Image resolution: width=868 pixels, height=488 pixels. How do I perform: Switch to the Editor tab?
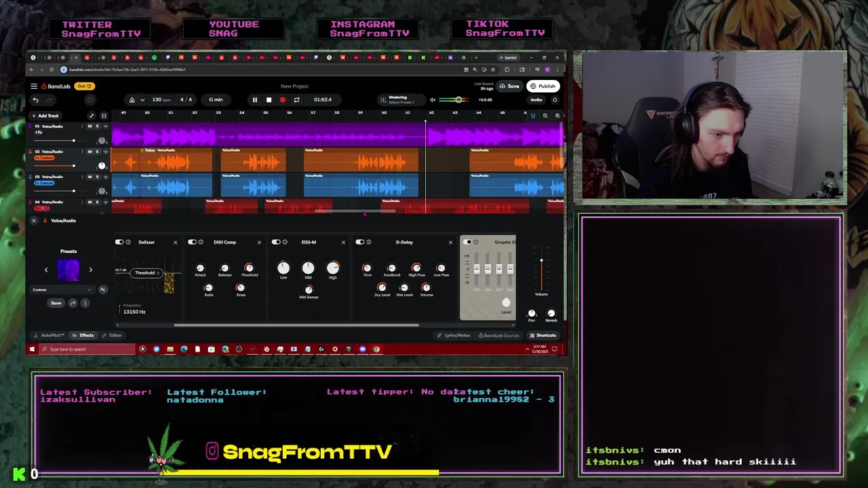[112, 335]
